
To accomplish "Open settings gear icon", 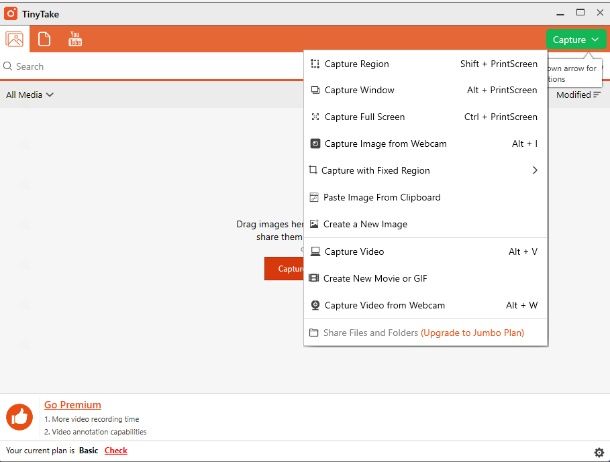I will point(599,452).
